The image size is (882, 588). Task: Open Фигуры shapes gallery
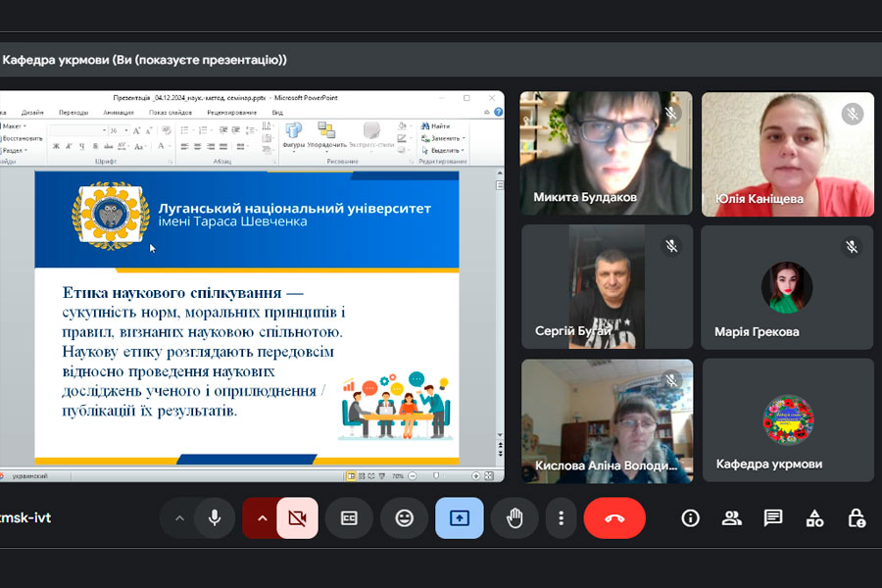pyautogui.click(x=293, y=137)
